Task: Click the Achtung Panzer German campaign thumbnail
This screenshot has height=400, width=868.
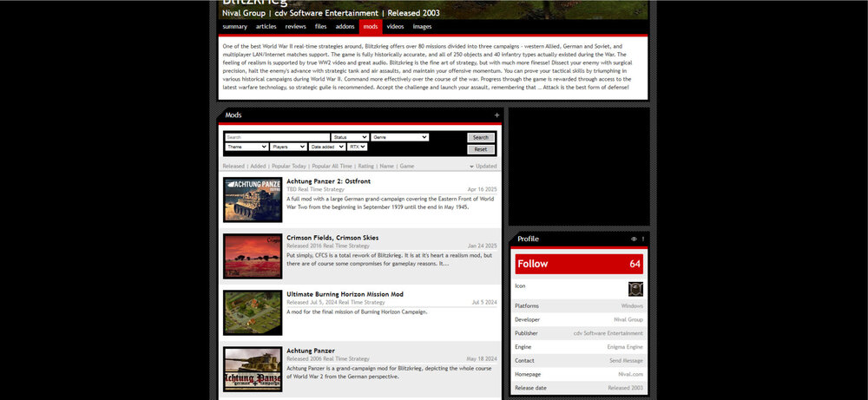Action: pyautogui.click(x=253, y=369)
